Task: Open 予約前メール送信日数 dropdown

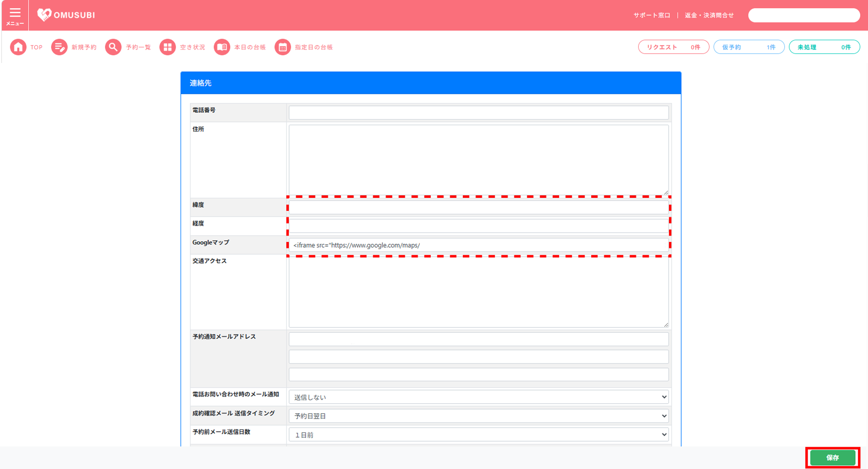Action: pos(479,435)
